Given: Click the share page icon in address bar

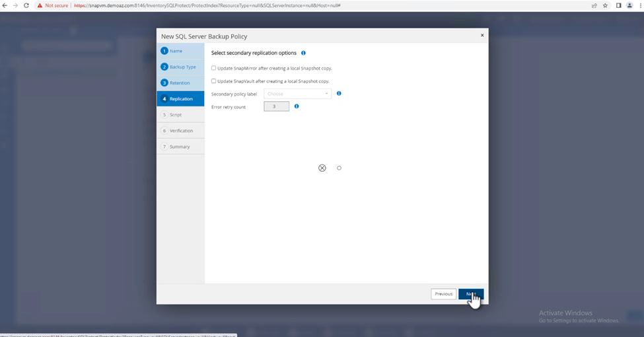Looking at the screenshot, I should (594, 5).
